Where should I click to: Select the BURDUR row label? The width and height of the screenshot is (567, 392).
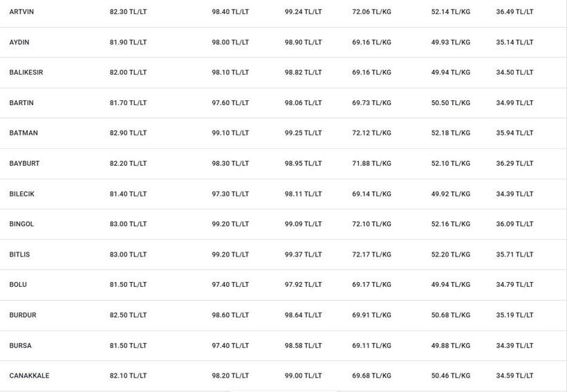(x=23, y=315)
